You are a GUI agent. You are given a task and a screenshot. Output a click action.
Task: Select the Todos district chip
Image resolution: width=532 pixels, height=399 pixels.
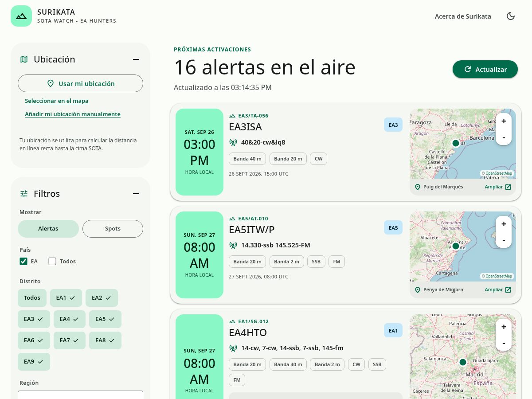[32, 298]
